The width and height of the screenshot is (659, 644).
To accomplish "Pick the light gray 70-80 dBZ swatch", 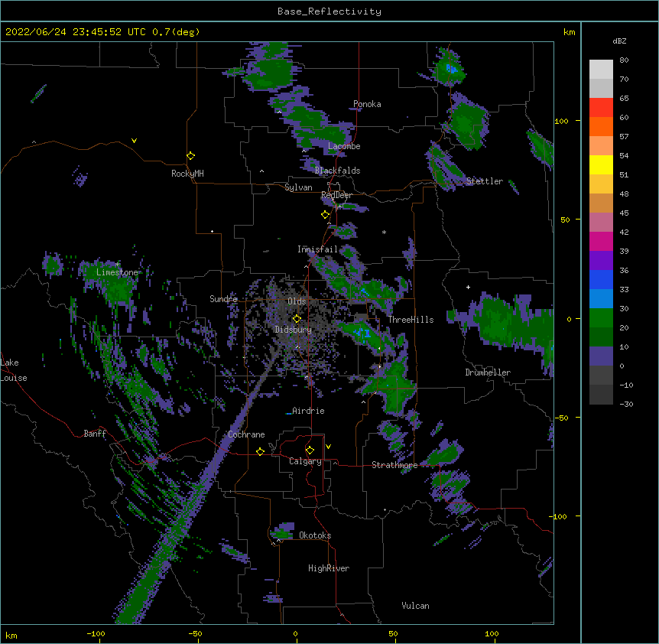I will 601,70.
